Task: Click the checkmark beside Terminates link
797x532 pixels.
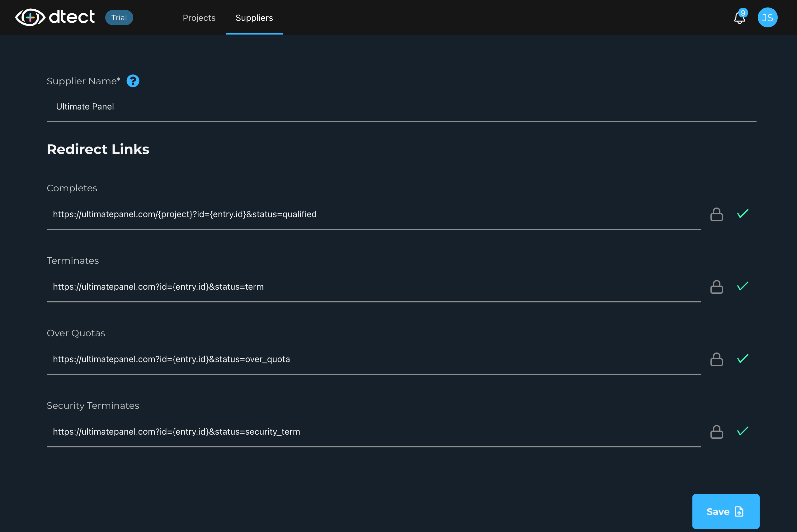Action: [743, 286]
